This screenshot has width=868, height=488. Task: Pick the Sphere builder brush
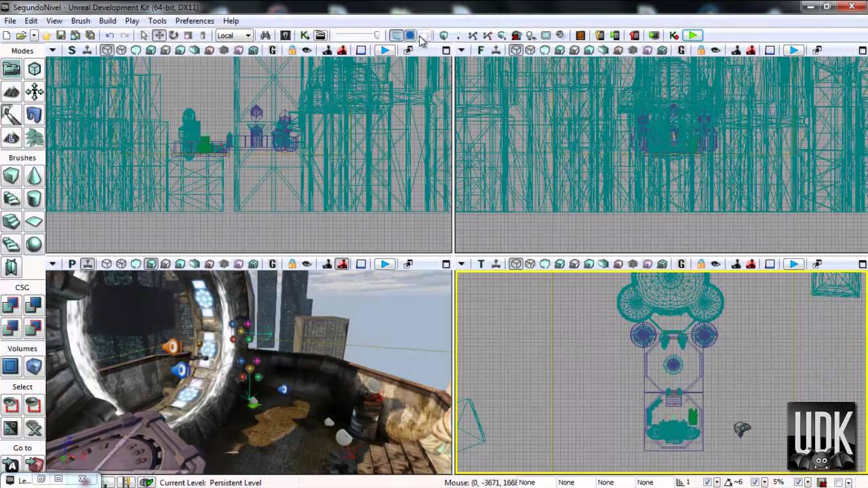pyautogui.click(x=34, y=245)
